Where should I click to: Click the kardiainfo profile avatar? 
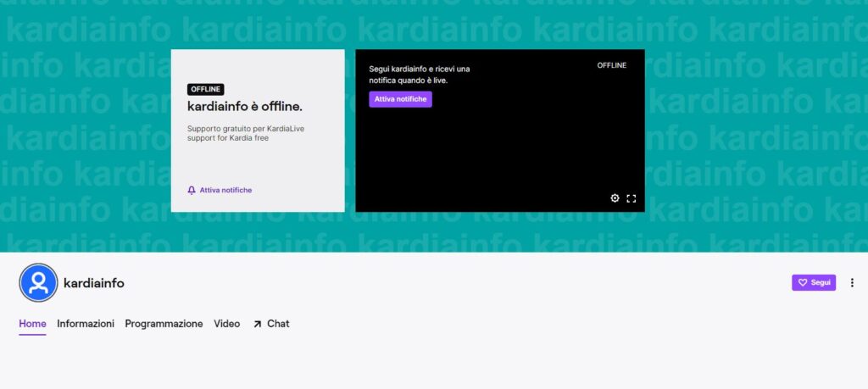click(38, 283)
